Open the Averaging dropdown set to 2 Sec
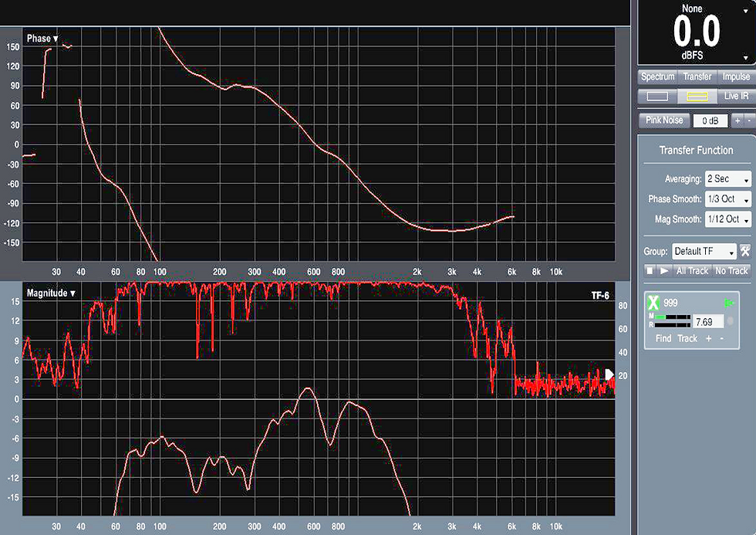 coord(728,179)
